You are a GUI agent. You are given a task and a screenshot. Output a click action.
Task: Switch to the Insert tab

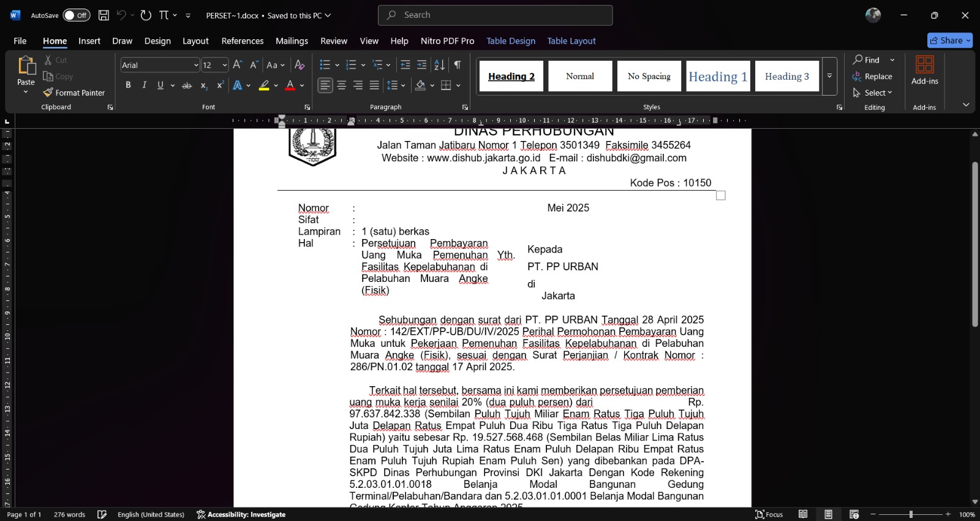click(89, 41)
